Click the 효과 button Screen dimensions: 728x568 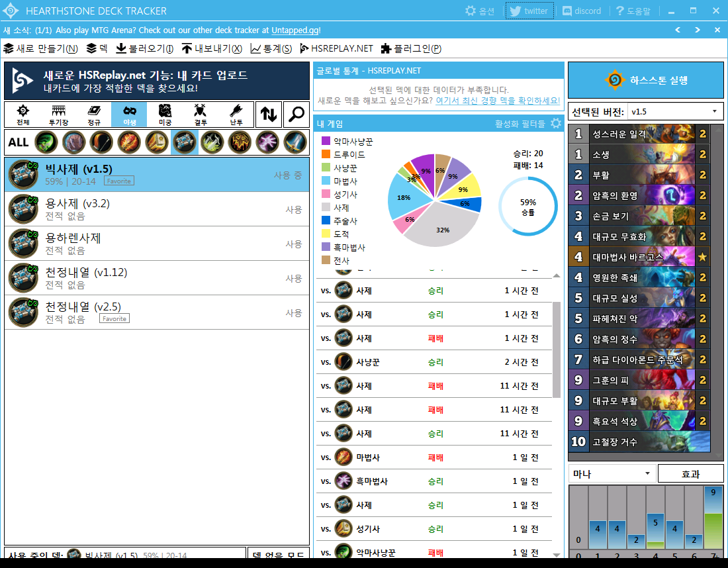[x=690, y=474]
